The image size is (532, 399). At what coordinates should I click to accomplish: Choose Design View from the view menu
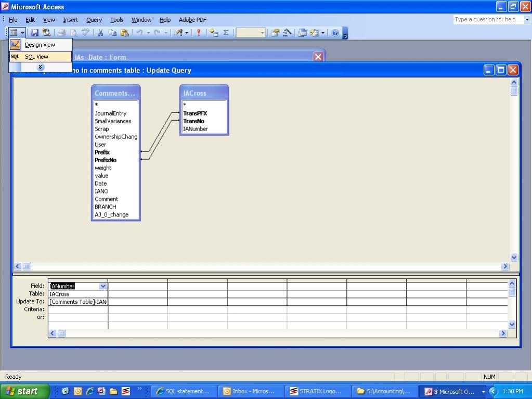(41, 45)
